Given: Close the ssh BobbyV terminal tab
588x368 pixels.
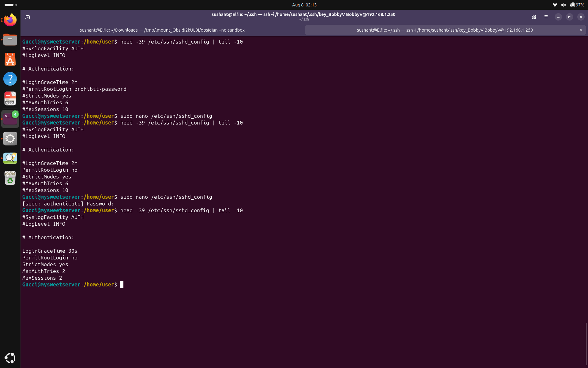Looking at the screenshot, I should 581,30.
